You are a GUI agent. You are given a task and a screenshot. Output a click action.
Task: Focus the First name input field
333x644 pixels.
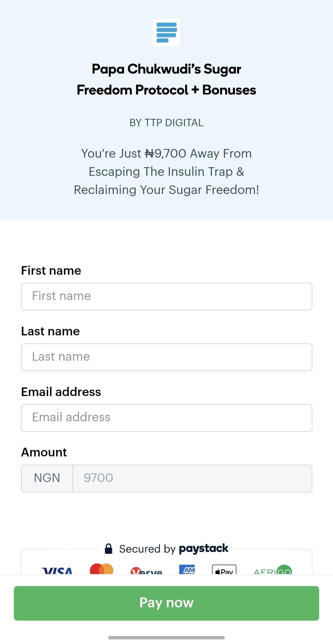point(166,296)
